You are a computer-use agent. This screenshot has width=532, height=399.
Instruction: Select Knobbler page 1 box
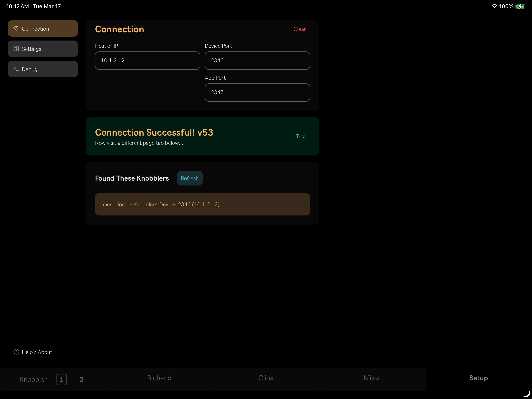[62, 379]
